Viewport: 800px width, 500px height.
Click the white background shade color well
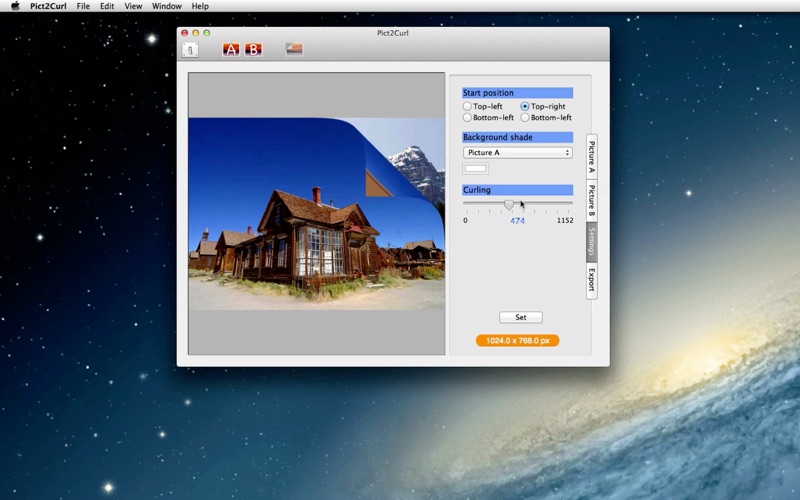point(476,168)
